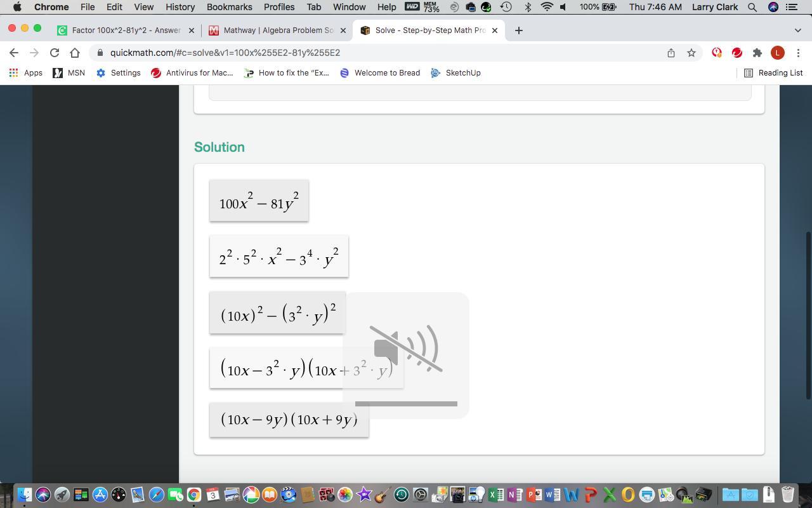The image size is (812, 508).
Task: Open the Edit menu
Action: (114, 7)
